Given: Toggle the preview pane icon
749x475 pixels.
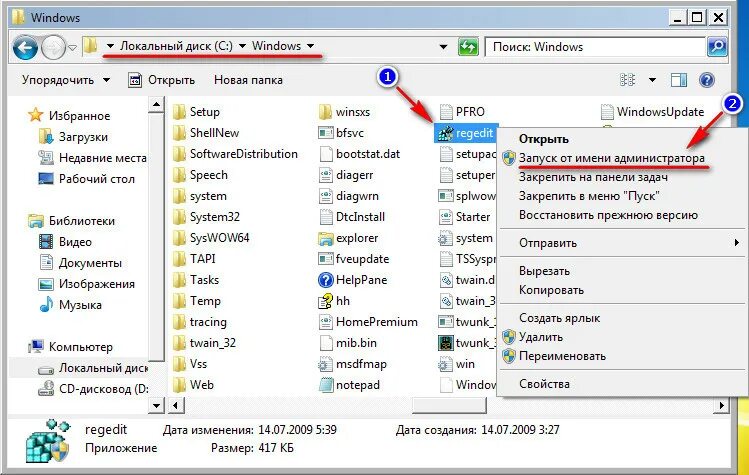Looking at the screenshot, I should (678, 80).
